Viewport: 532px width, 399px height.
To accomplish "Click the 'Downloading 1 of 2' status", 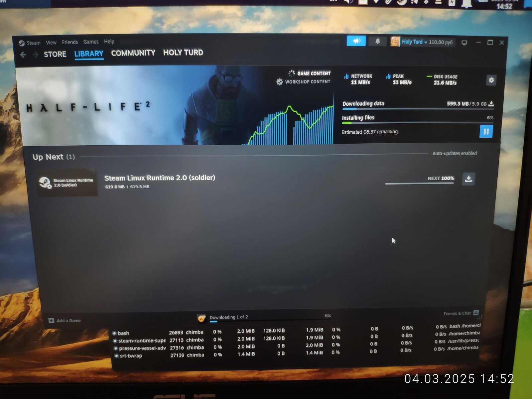I will click(x=229, y=317).
